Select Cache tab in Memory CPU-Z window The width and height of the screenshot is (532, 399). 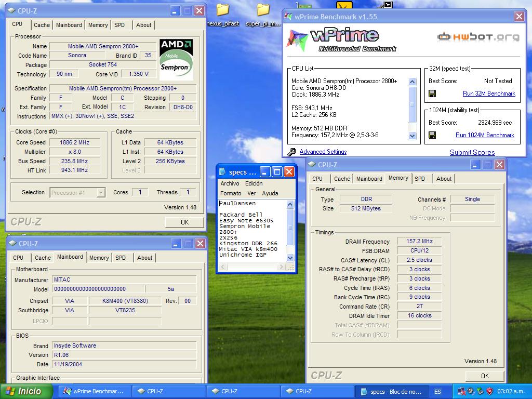[x=342, y=179]
